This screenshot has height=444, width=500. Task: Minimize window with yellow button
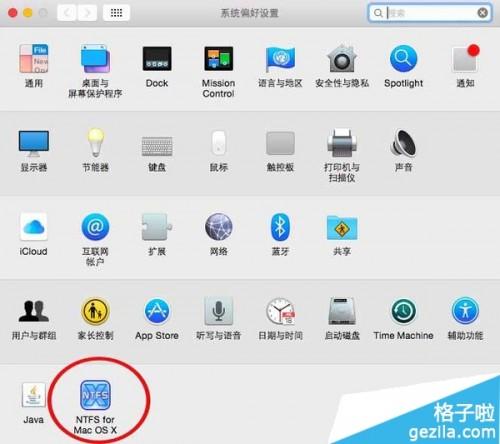(x=28, y=13)
